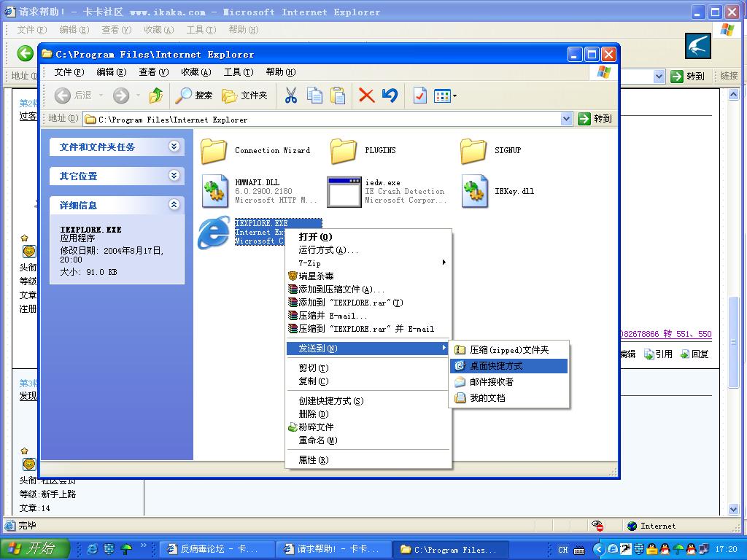Toggle the Folders (文件夹) pane button

[x=245, y=96]
